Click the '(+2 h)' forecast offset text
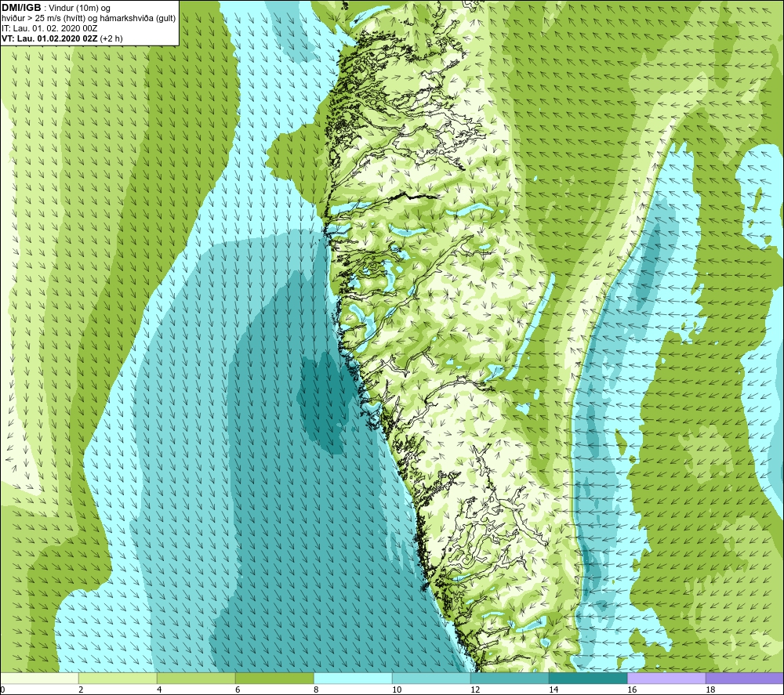Image resolution: width=784 pixels, height=695 pixels. [111, 38]
